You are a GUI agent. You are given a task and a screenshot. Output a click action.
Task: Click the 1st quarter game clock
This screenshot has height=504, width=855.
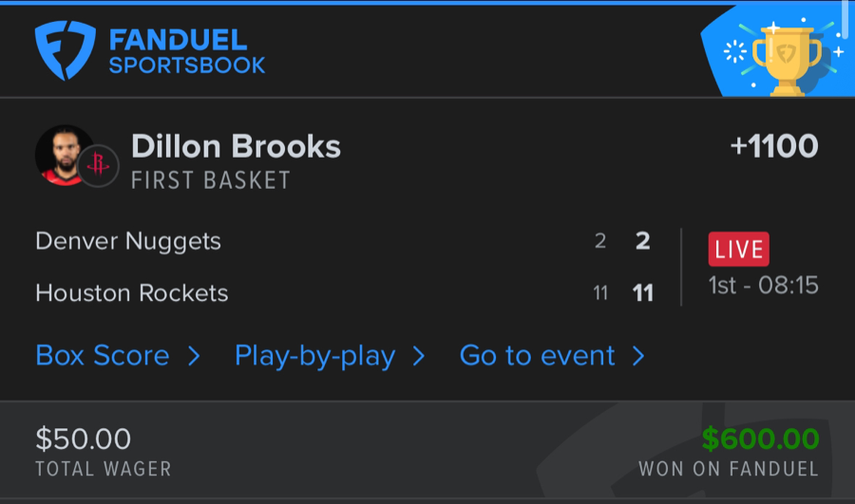(763, 286)
